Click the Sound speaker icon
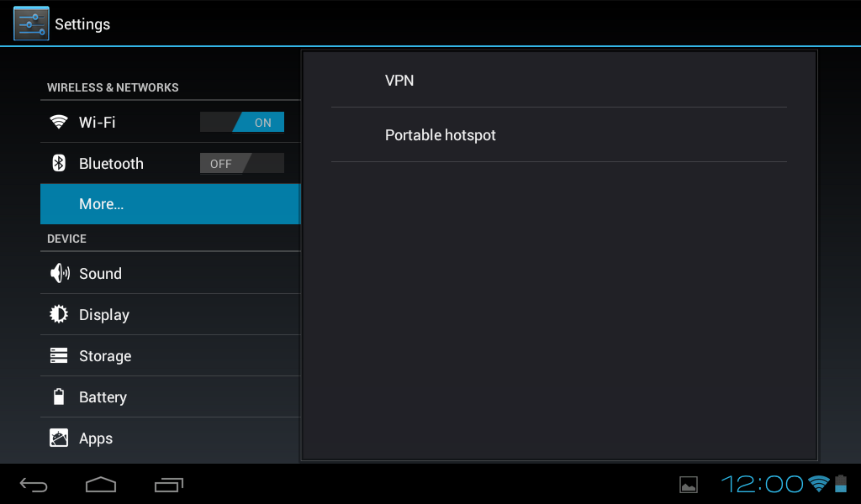This screenshot has width=861, height=504. (60, 273)
